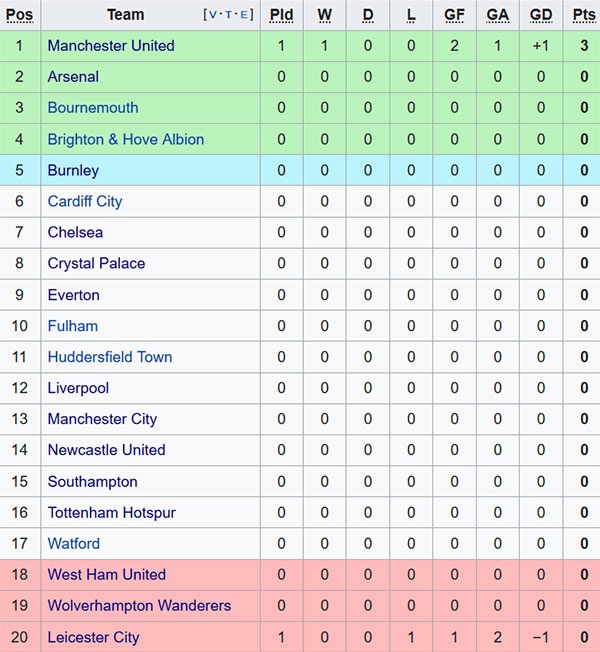Open the Huddersfield Town link
The image size is (600, 652).
[110, 357]
